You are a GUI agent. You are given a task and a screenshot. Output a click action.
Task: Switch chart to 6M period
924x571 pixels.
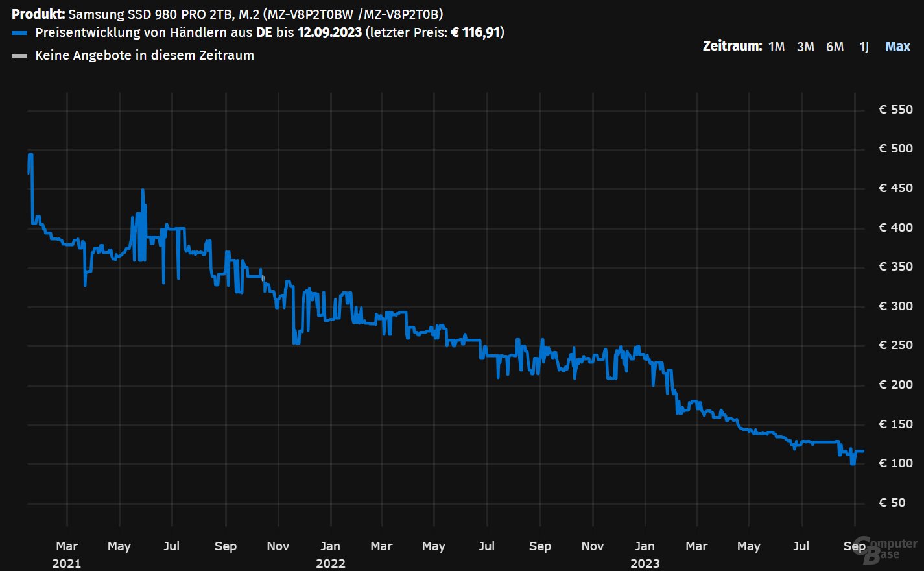tap(835, 47)
